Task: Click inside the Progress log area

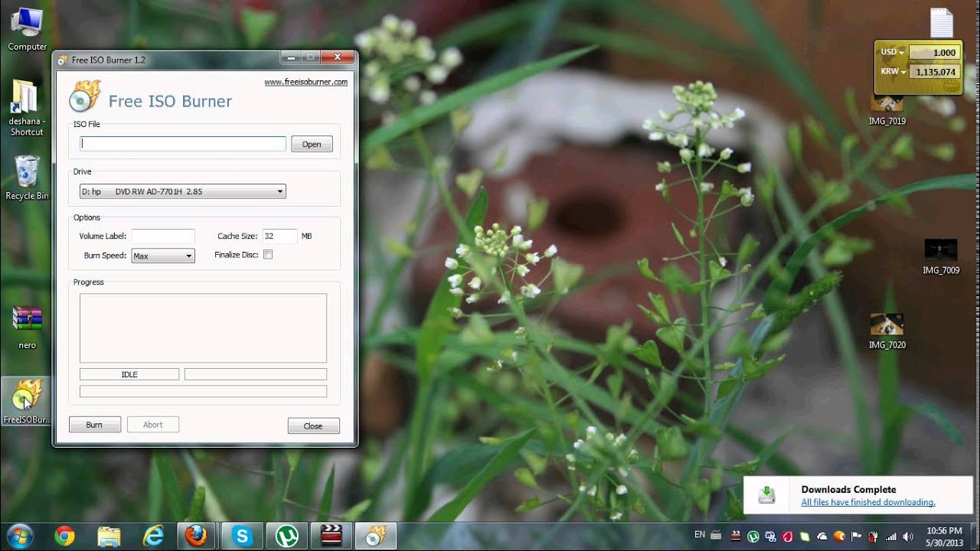Action: [x=203, y=328]
